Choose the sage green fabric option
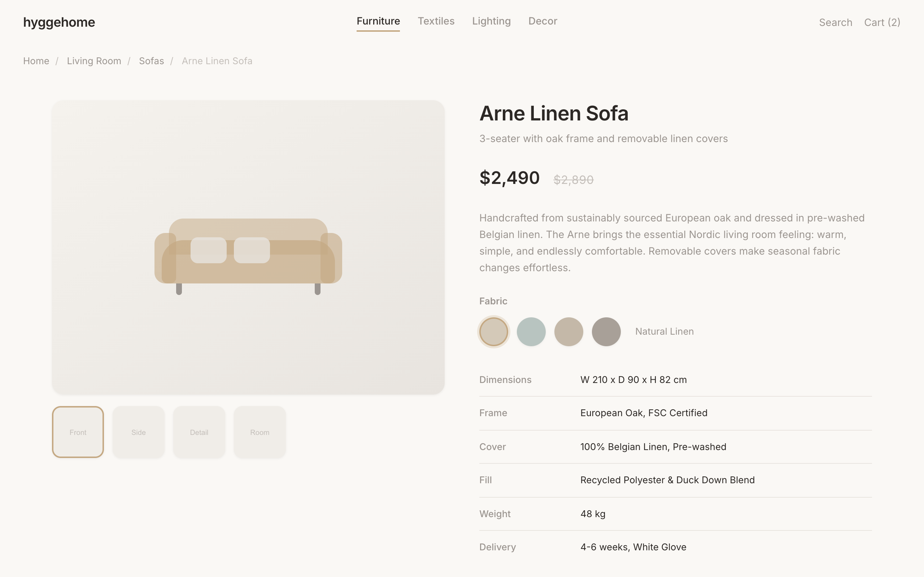The height and width of the screenshot is (577, 924). point(531,332)
